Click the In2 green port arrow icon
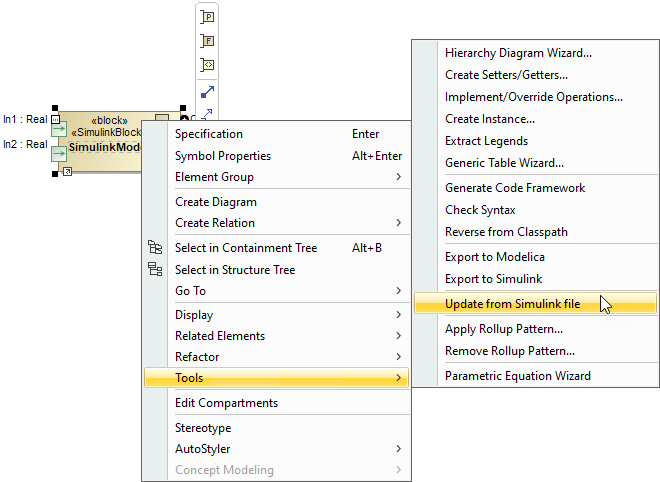The height and width of the screenshot is (482, 660). pyautogui.click(x=59, y=152)
